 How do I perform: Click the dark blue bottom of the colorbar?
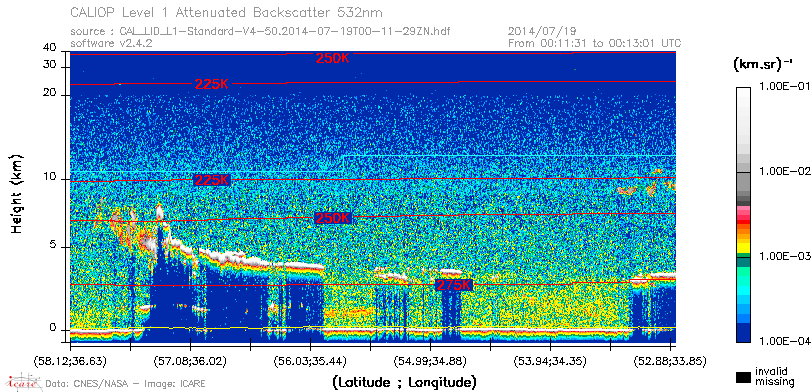743,333
